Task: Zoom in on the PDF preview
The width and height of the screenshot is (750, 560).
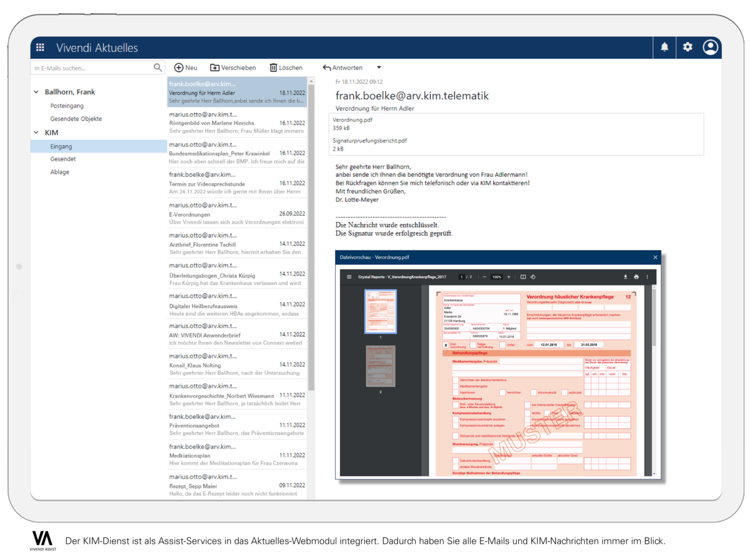Action: click(509, 277)
